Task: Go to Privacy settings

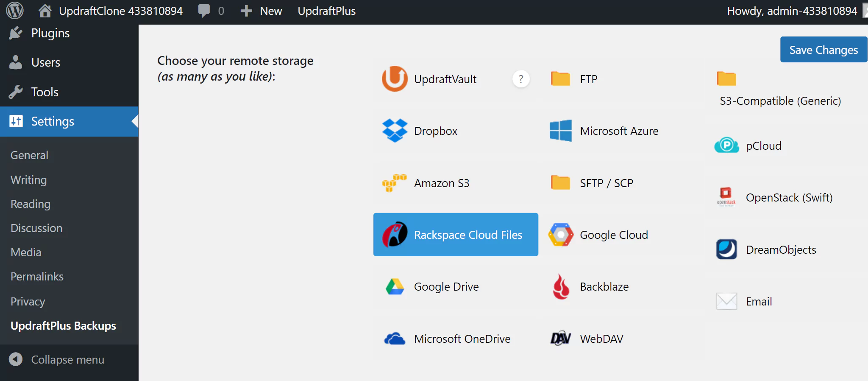Action: (28, 301)
